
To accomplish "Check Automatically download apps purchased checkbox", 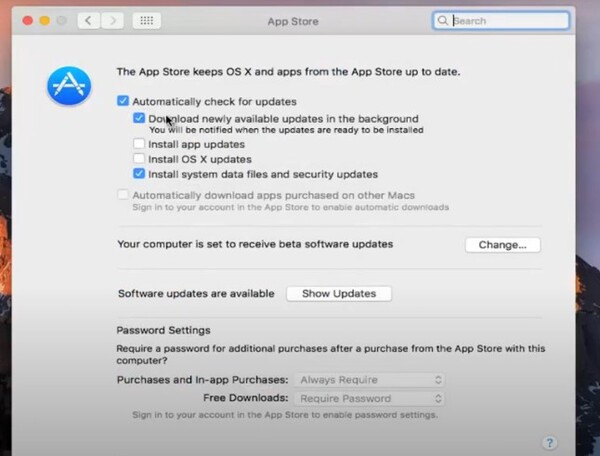I will (x=123, y=195).
